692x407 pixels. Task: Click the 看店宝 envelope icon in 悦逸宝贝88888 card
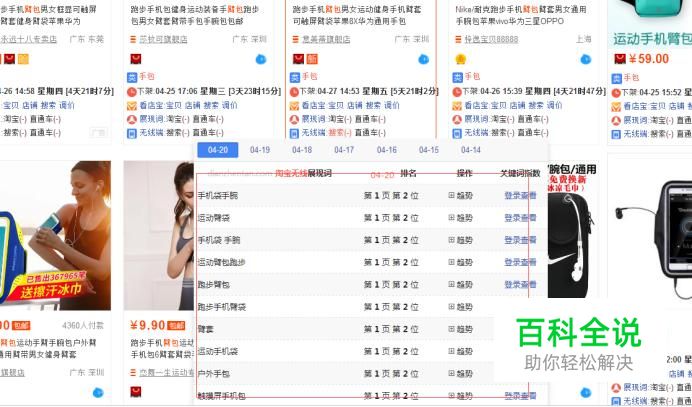[457, 106]
